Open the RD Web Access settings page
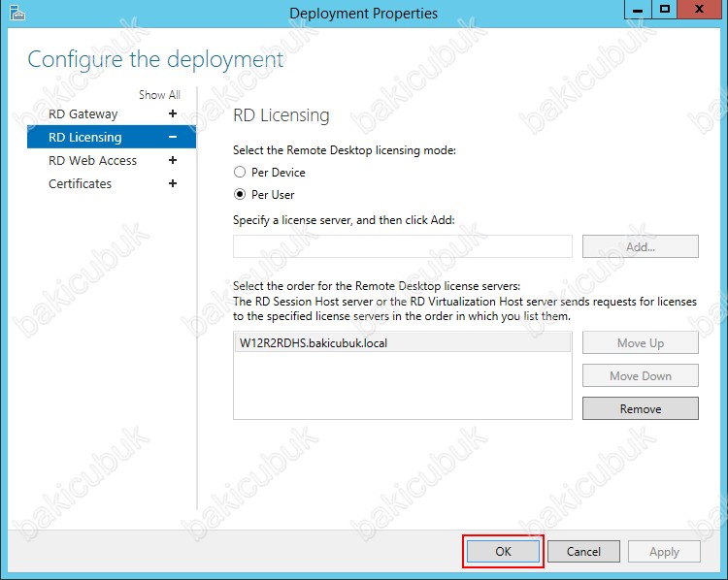This screenshot has height=580, width=728. coord(93,161)
